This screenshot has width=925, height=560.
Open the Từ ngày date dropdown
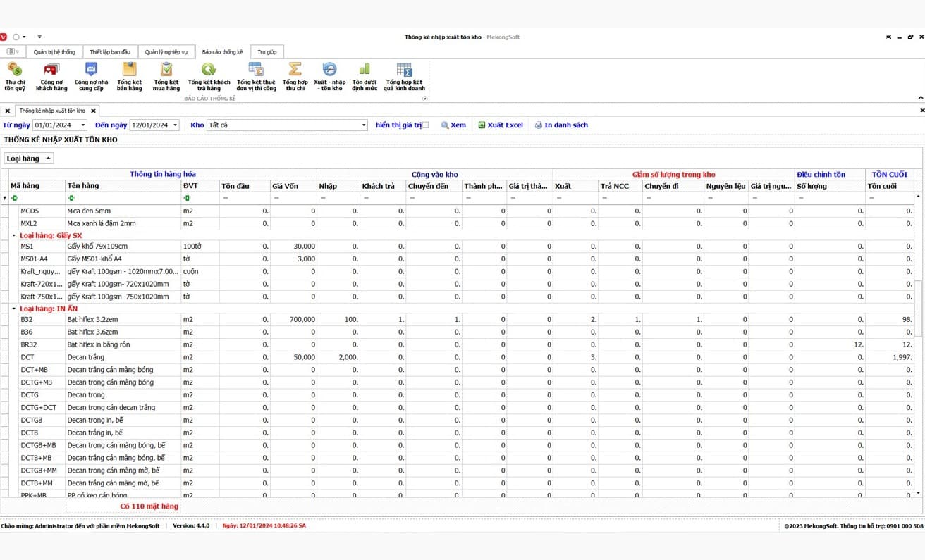click(83, 125)
